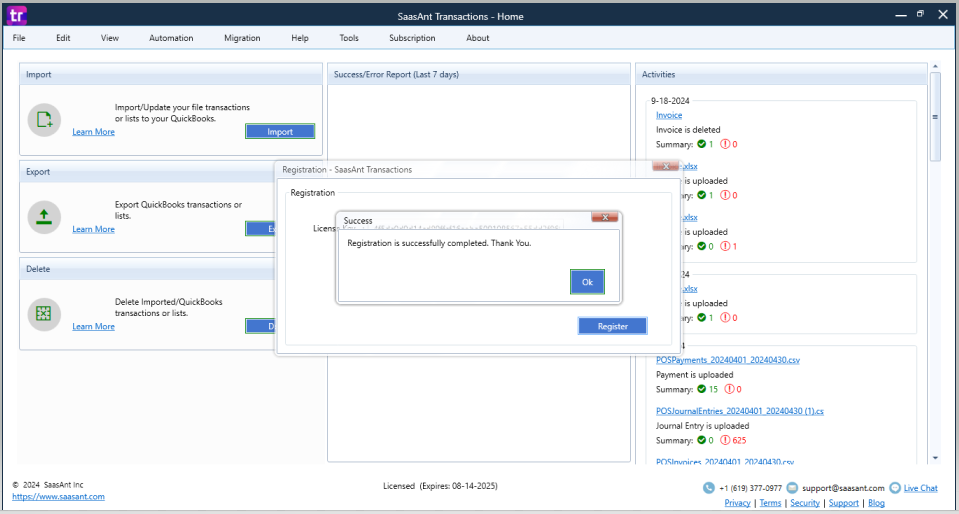Open the Terms link
Viewport: 959px width, 514px height.
[x=770, y=502]
